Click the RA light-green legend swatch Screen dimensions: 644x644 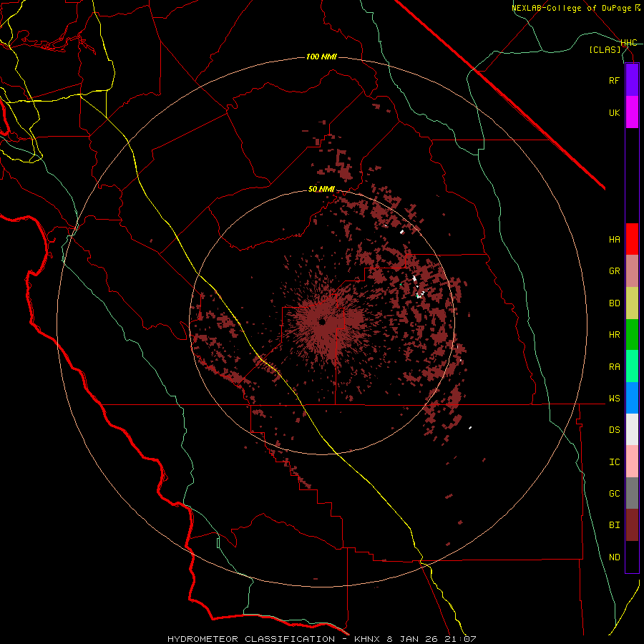(632, 366)
